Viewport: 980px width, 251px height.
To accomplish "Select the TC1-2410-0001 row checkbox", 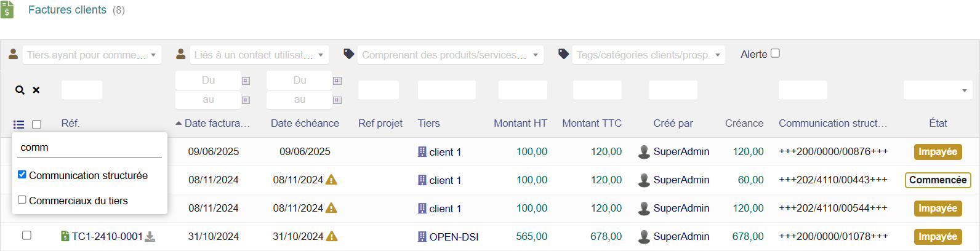I will [26, 235].
